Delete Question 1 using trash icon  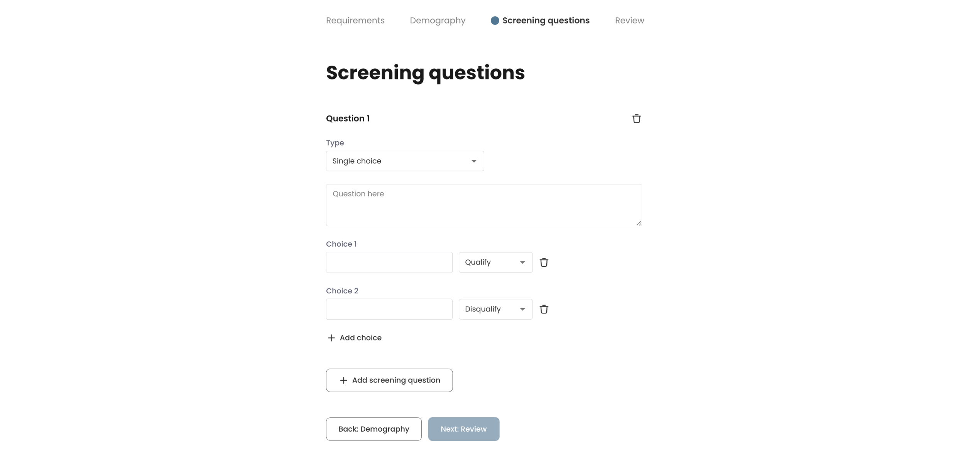[637, 119]
